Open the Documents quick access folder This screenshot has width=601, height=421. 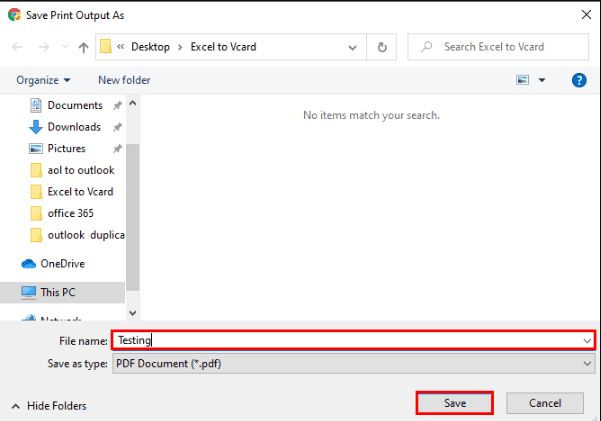74,105
